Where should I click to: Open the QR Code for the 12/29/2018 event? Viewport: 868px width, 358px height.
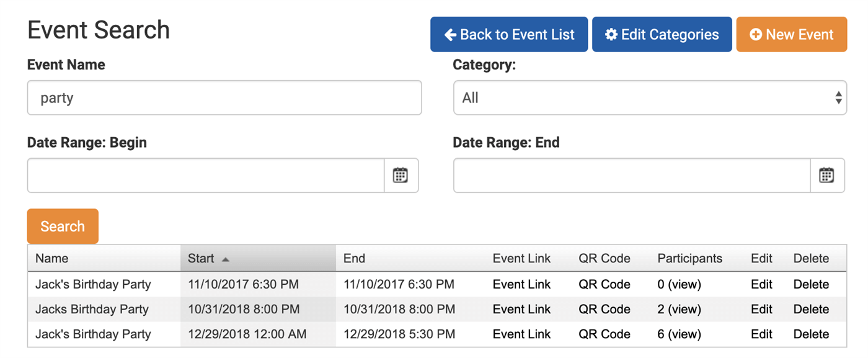[x=604, y=334]
